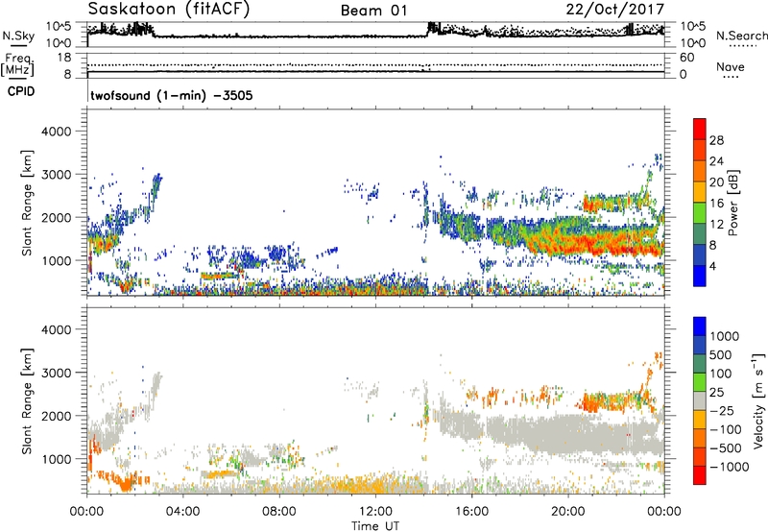
Task: Click the 'CPID' label
Action: click(x=21, y=91)
